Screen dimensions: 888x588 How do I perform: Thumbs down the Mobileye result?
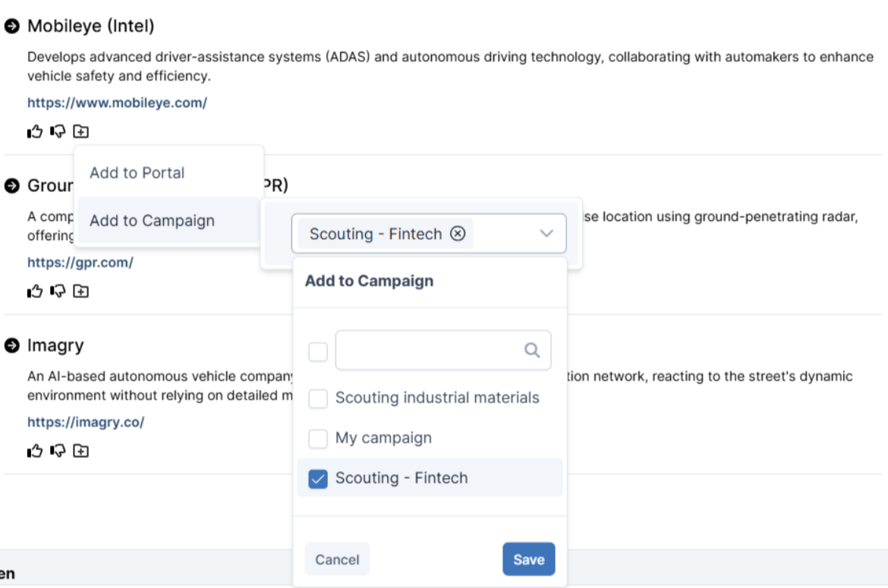pos(58,132)
